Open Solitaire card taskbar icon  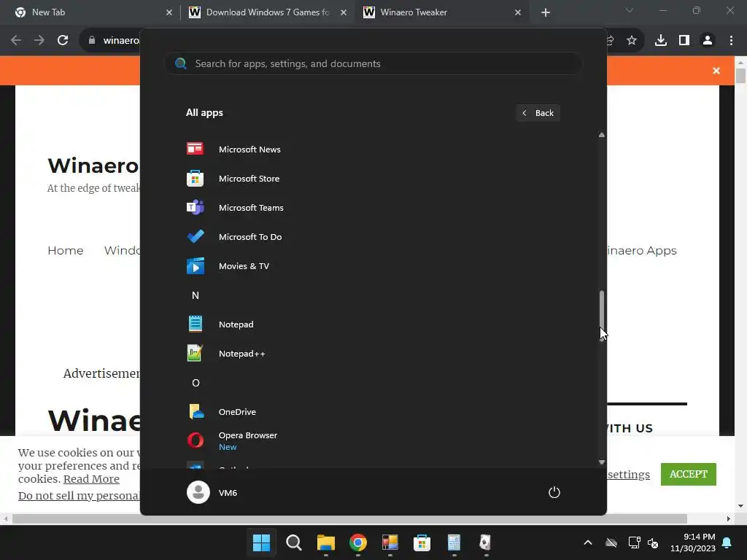pos(485,542)
